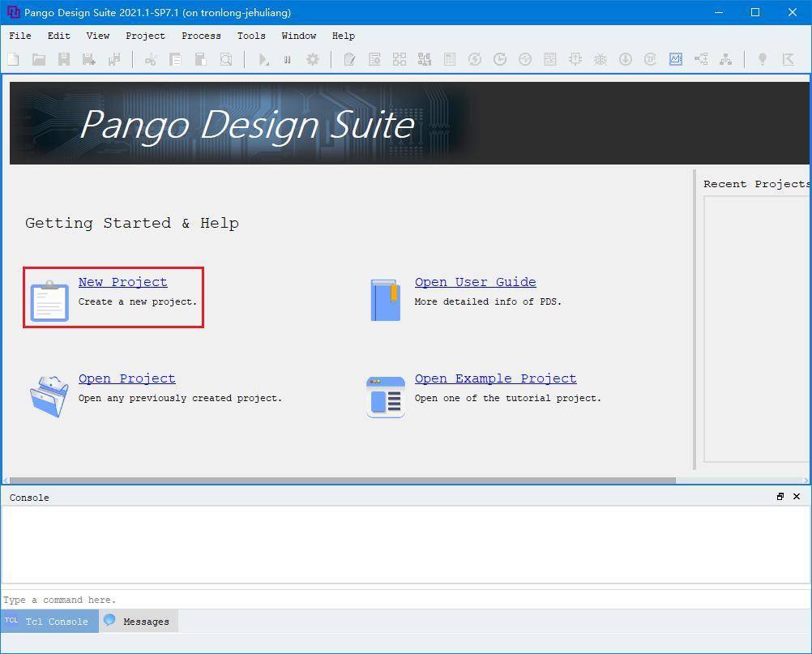The height and width of the screenshot is (654, 812).
Task: Pause the running process
Action: pos(288,59)
